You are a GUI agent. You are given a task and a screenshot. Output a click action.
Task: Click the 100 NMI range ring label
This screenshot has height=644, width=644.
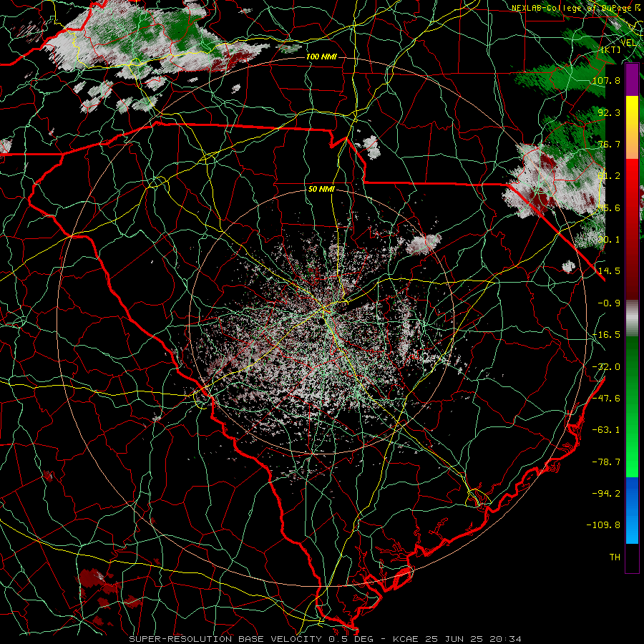pyautogui.click(x=321, y=57)
